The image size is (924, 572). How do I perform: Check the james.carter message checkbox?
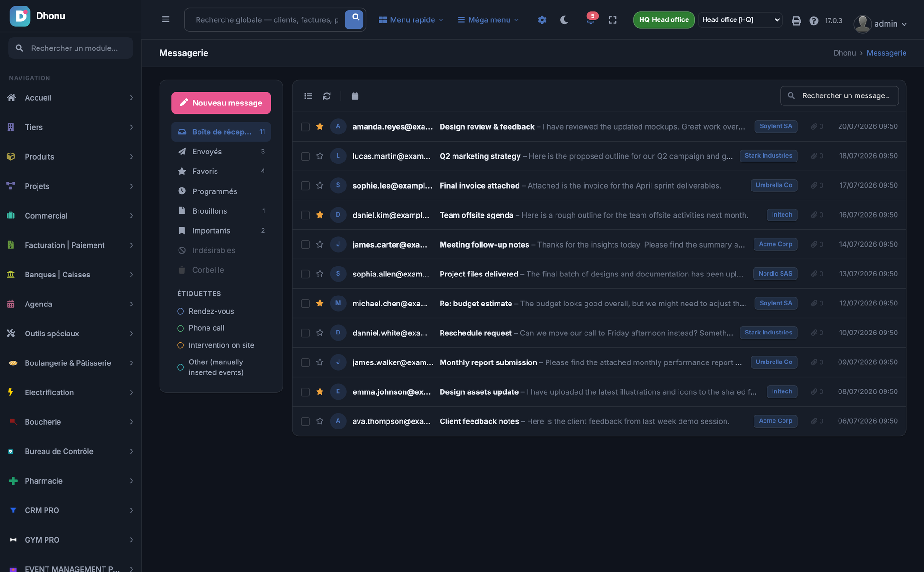[x=305, y=245]
